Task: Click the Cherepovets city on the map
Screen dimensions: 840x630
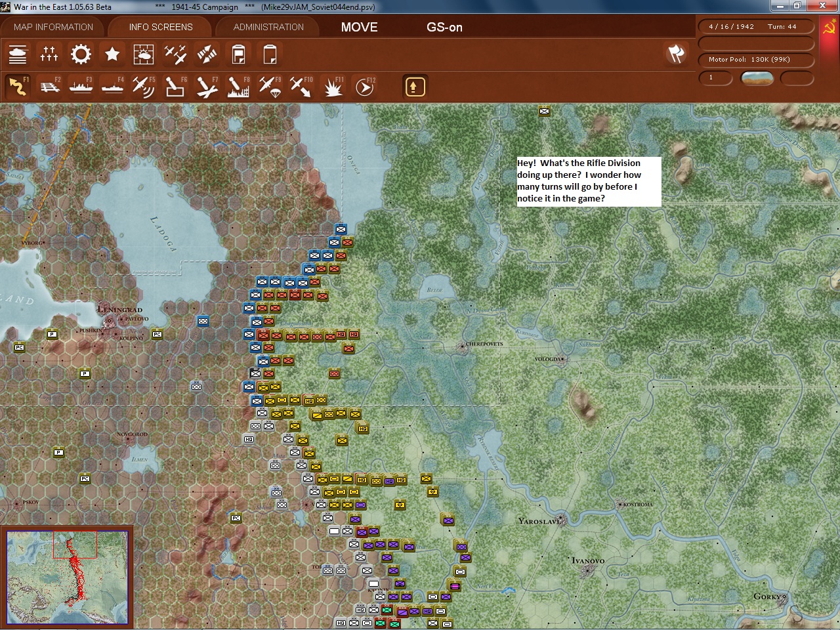Action: (484, 344)
